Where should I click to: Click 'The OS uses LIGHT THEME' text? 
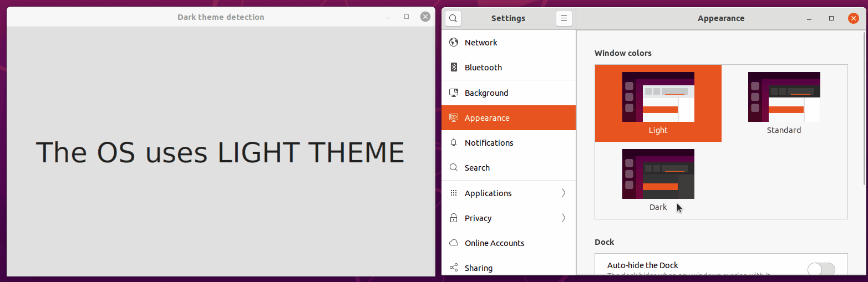(x=220, y=152)
